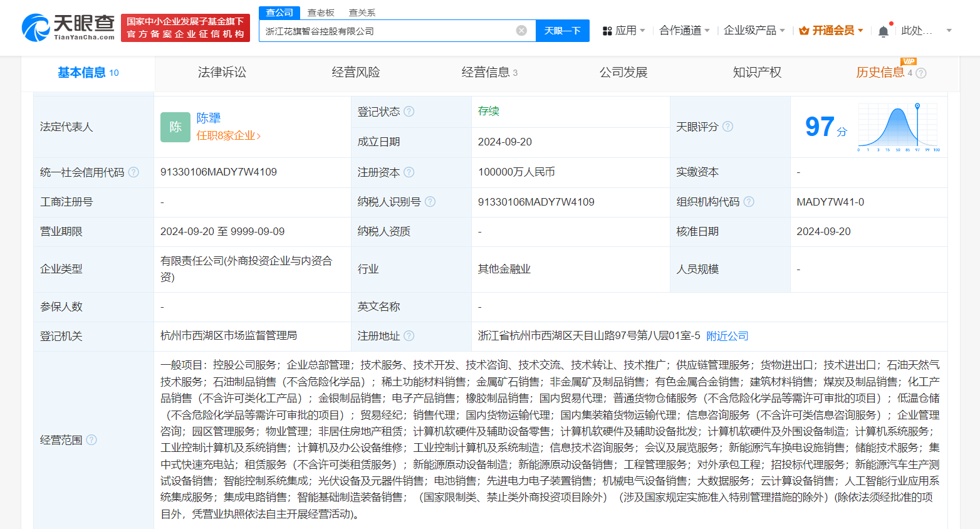
Task: Open the user account dropdown arrow
Action: tap(949, 31)
